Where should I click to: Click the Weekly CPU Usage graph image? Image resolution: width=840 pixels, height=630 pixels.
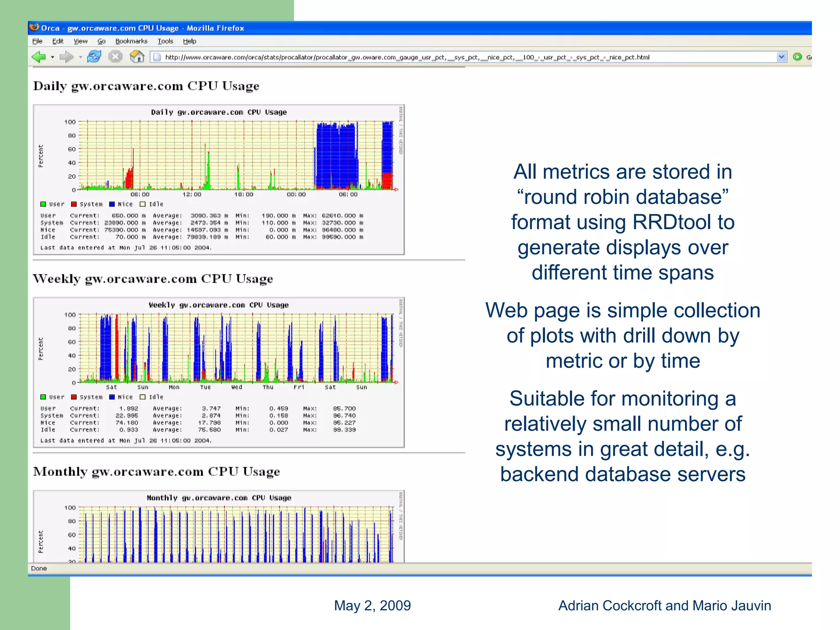pos(219,372)
